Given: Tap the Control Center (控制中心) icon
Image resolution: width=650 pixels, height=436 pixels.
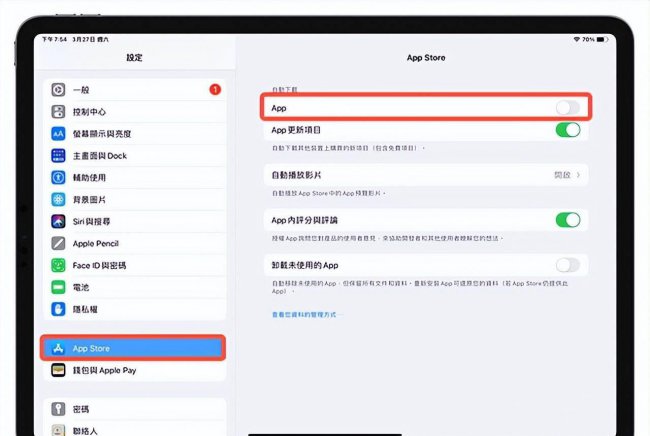Looking at the screenshot, I should [58, 111].
